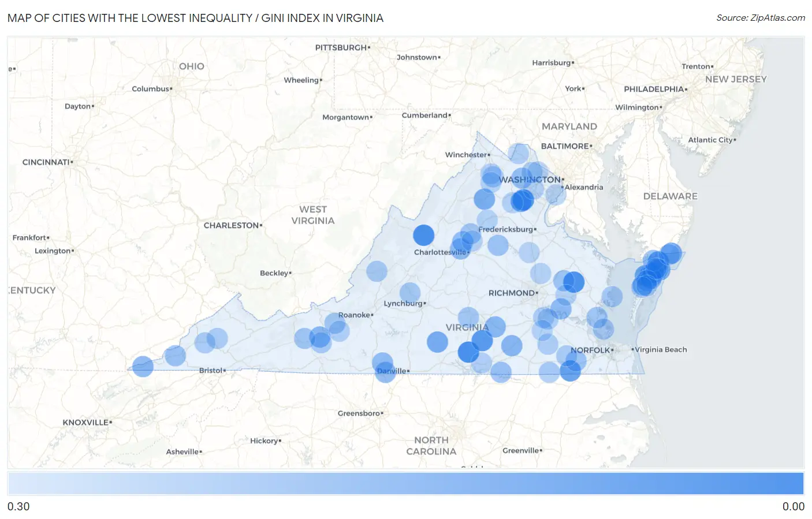Click the Fredericksburg city label
Viewport: 812px width, 519px height.
pos(505,229)
